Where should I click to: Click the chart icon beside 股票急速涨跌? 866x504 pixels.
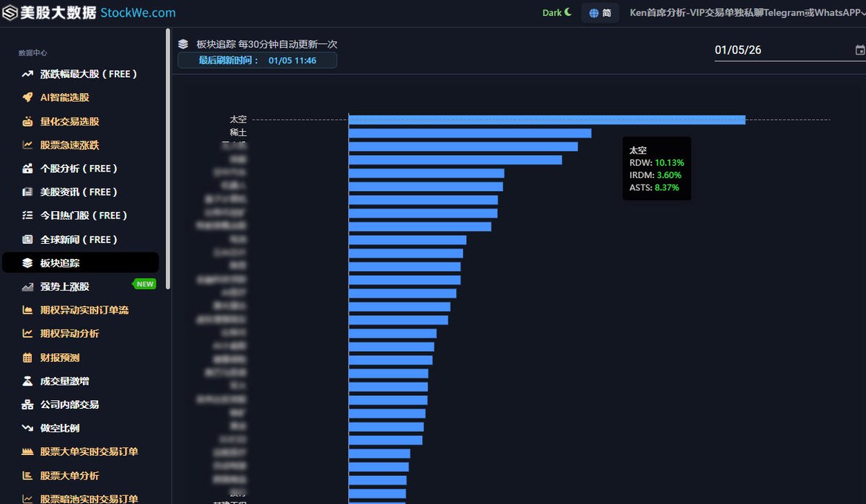[x=27, y=145]
